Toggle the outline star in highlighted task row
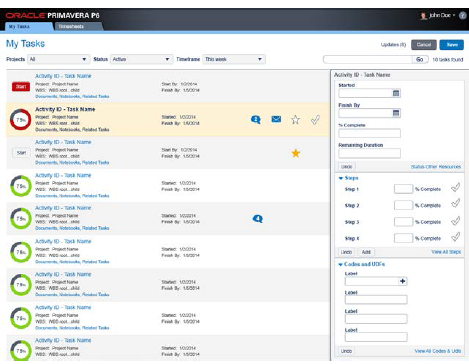This screenshot has width=469, height=364. click(295, 119)
